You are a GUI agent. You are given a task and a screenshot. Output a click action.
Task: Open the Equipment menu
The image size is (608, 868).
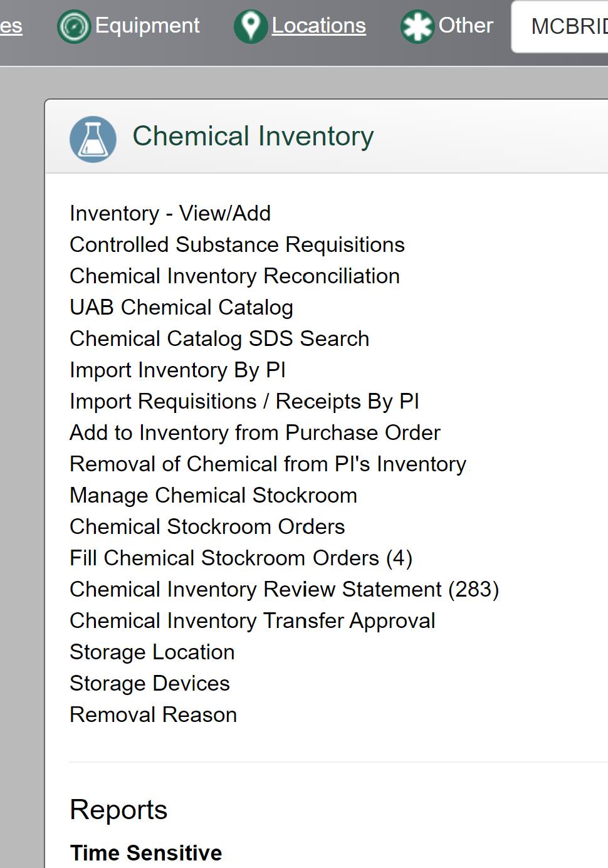pyautogui.click(x=147, y=26)
